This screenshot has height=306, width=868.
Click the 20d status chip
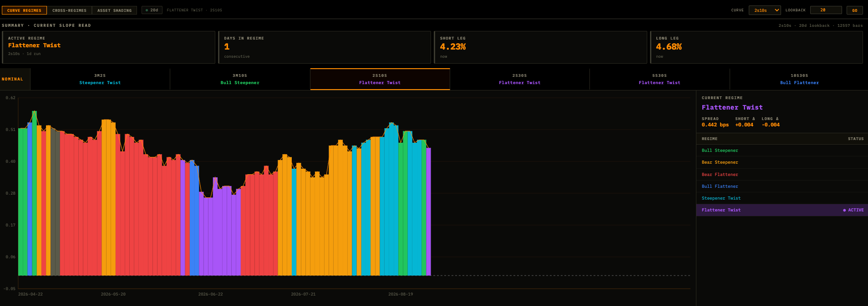point(152,10)
